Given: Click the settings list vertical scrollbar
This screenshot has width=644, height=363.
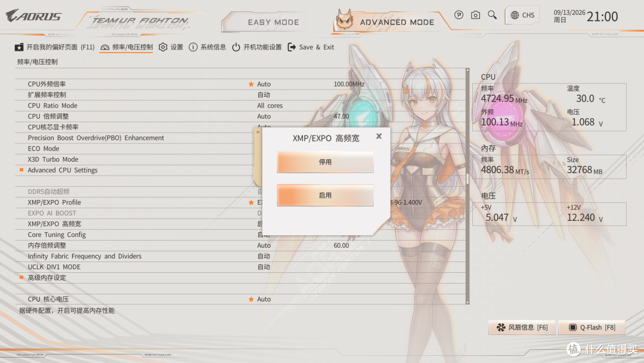Looking at the screenshot, I should point(467,186).
